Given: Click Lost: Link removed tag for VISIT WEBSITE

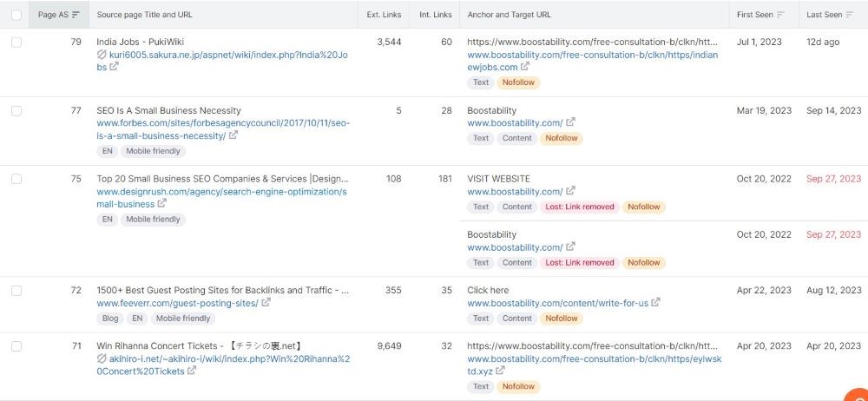Looking at the screenshot, I should 580,207.
